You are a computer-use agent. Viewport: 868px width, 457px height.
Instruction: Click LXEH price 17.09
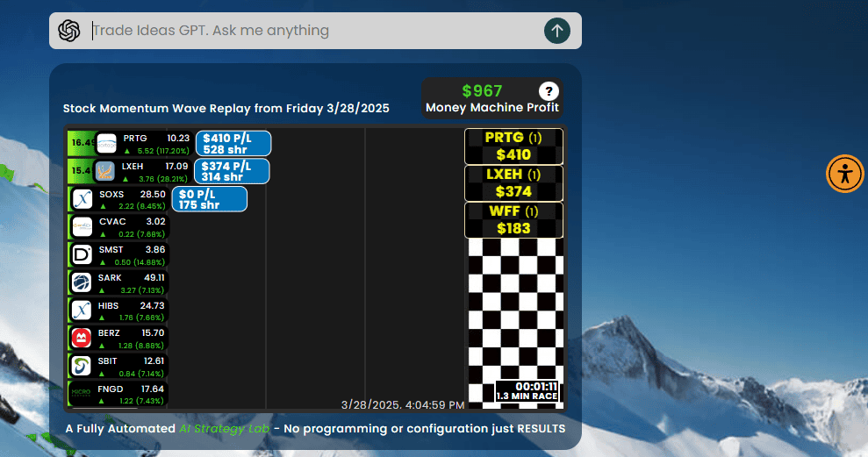pos(176,166)
